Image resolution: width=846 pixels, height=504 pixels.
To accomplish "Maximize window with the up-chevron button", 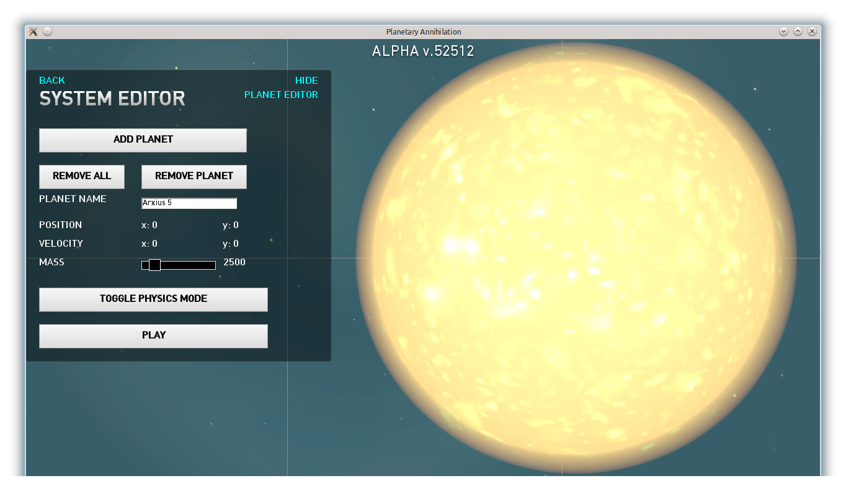I will [798, 32].
